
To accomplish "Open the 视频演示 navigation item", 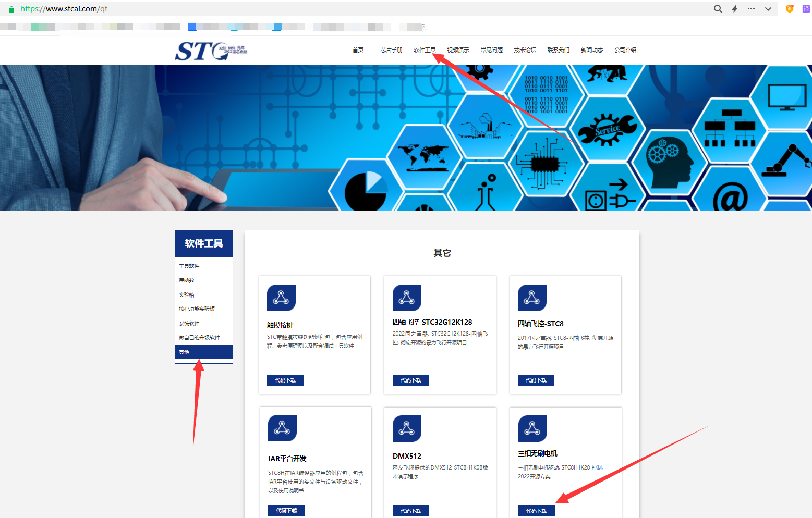I will [x=458, y=50].
